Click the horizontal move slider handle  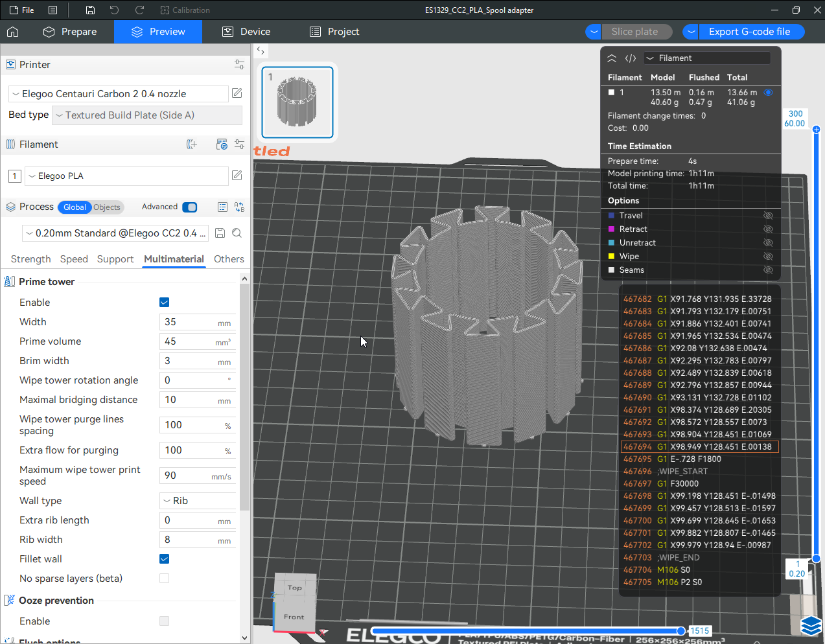[x=680, y=630]
